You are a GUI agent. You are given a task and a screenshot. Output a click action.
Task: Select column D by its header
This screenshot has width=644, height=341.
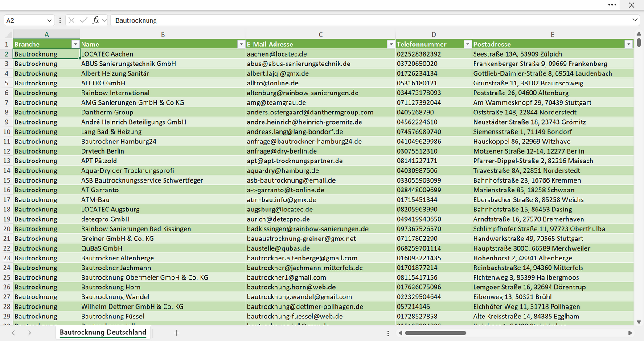[x=434, y=34]
